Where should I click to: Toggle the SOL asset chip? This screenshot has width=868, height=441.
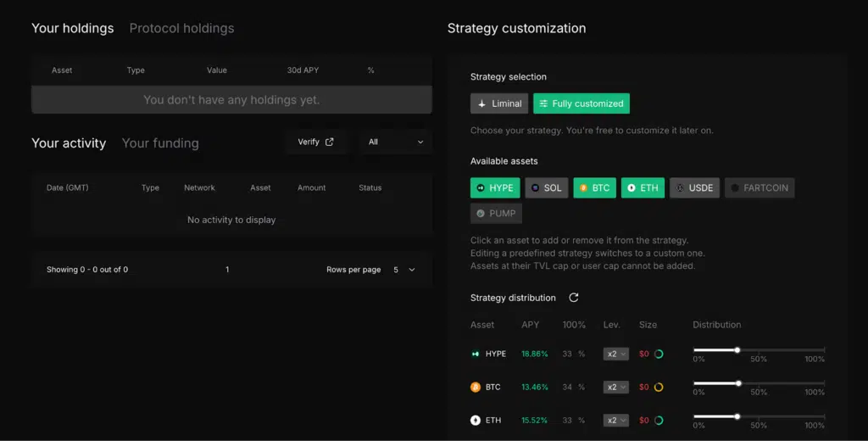(x=546, y=187)
